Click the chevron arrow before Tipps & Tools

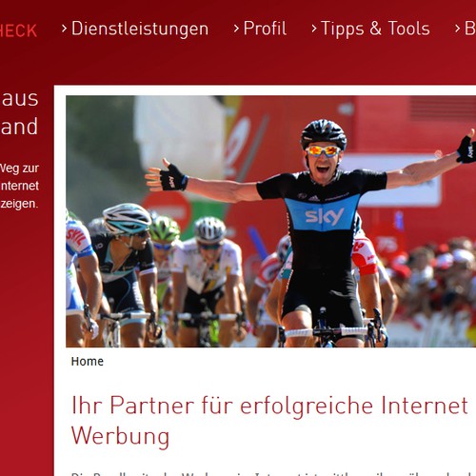pos(314,29)
